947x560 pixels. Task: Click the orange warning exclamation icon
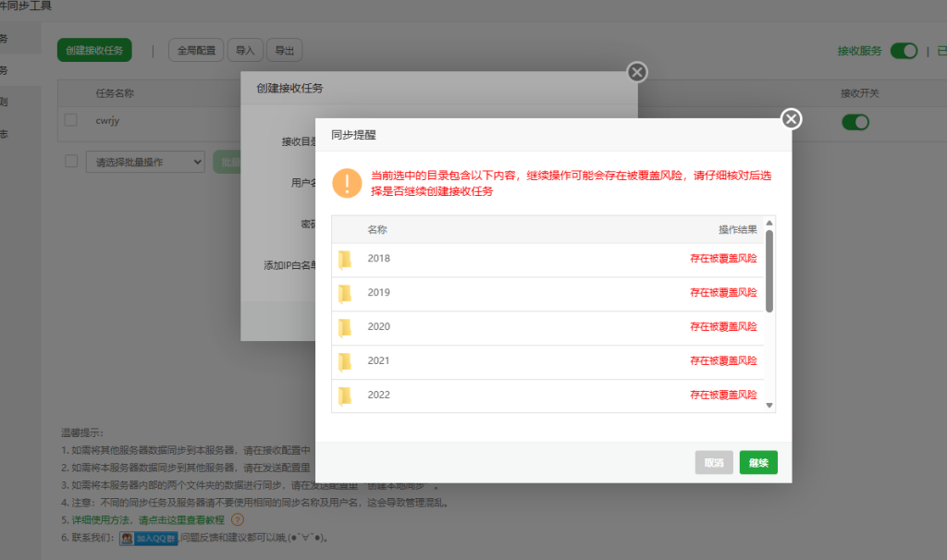point(348,183)
